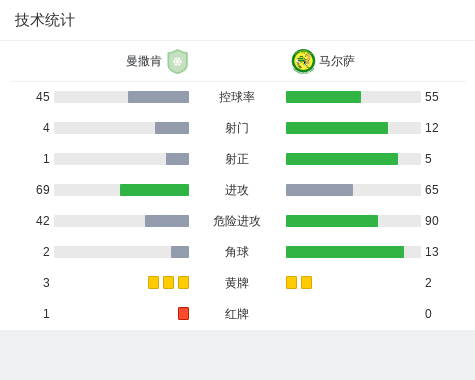
Task: Click 马尔萨's green possession bar showing 55
Action: click(x=323, y=97)
